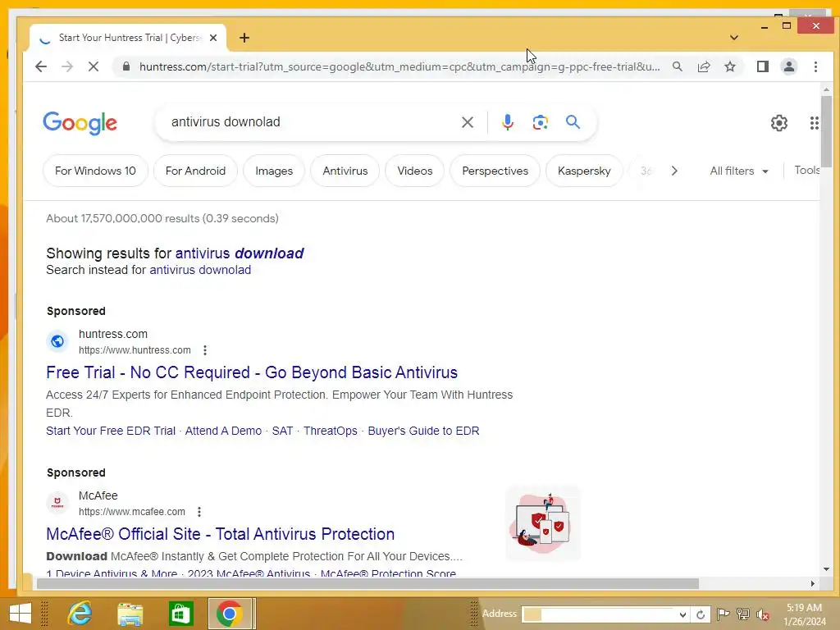Select the Kaspersky filter chip
Screen dimensions: 840x630
[584, 171]
